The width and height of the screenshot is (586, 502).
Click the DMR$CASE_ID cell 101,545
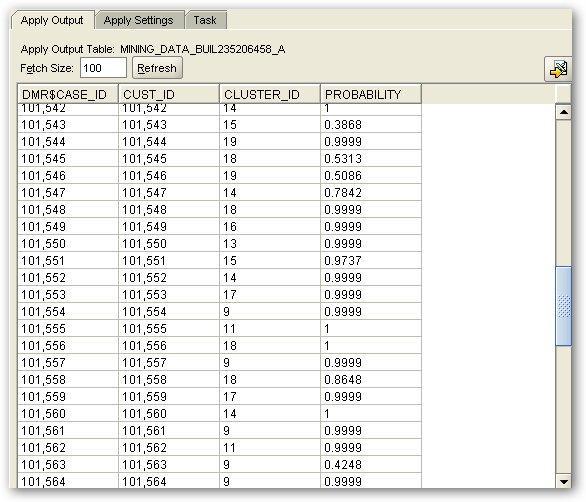coord(68,158)
